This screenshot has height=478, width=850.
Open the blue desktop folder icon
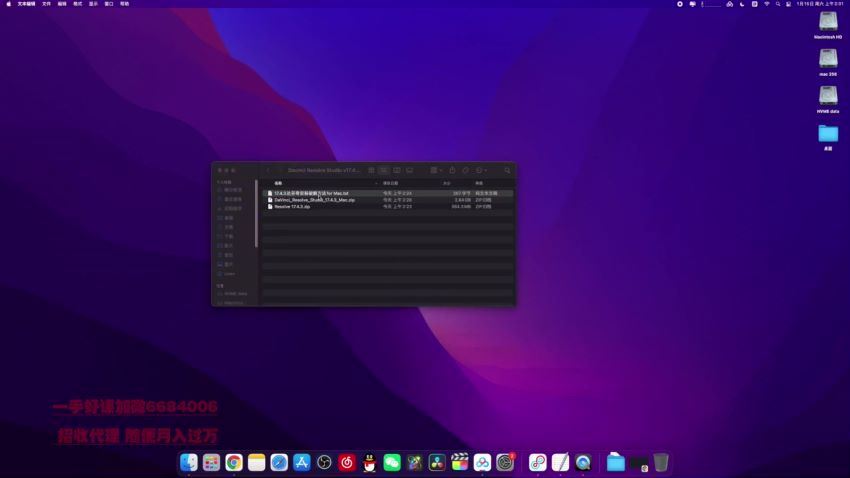point(828,137)
